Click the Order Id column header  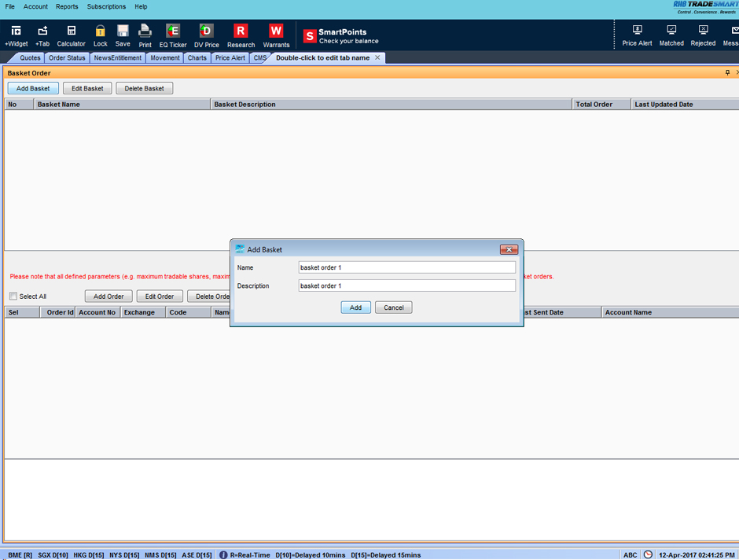pyautogui.click(x=57, y=312)
